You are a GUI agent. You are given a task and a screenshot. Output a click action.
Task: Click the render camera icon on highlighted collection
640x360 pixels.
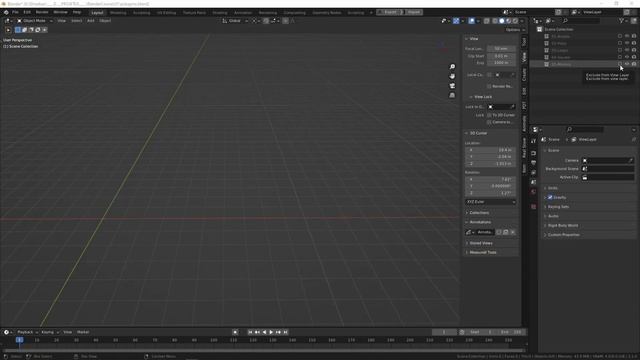(634, 64)
